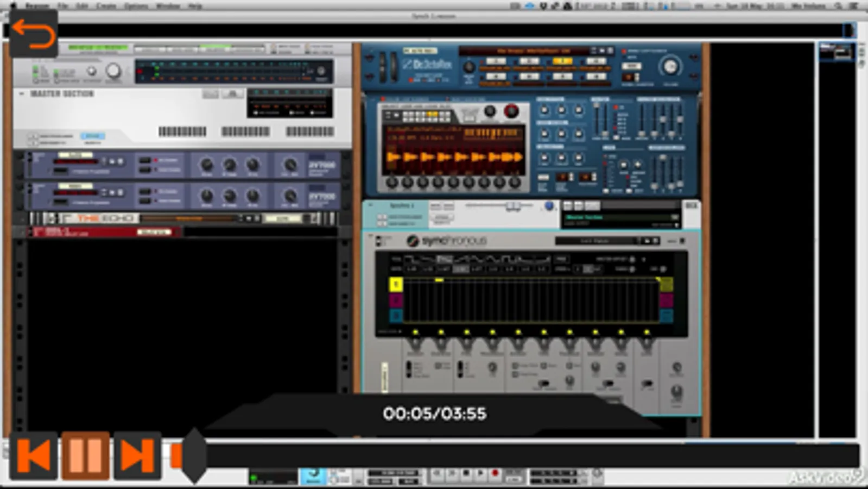Click last yellow step marker under Synchronous display
Screen dimensions: 868x489
(x=647, y=331)
